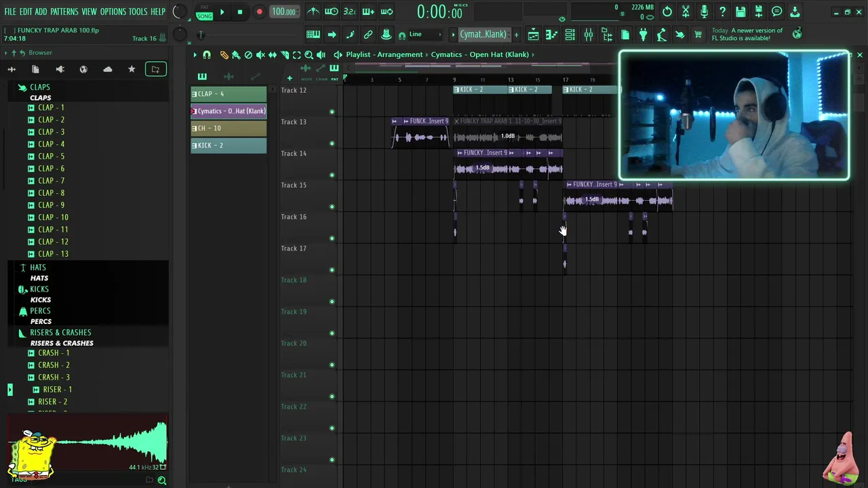Image resolution: width=868 pixels, height=488 pixels.
Task: Click the add folder icon in the browser
Action: click(155, 69)
